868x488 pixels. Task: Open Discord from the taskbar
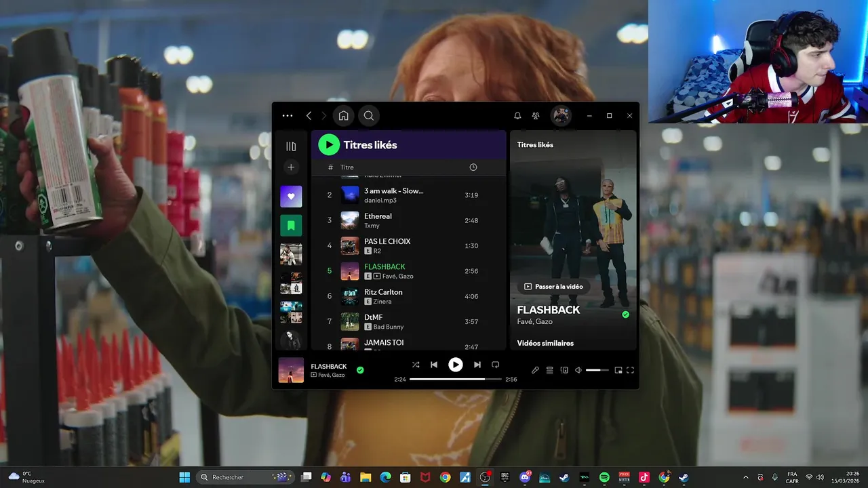[525, 477]
